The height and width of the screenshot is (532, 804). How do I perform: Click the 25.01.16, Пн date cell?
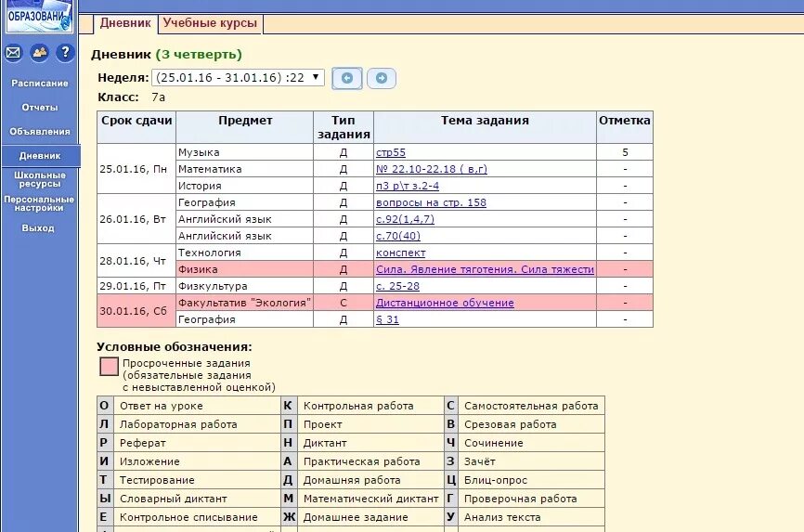136,169
